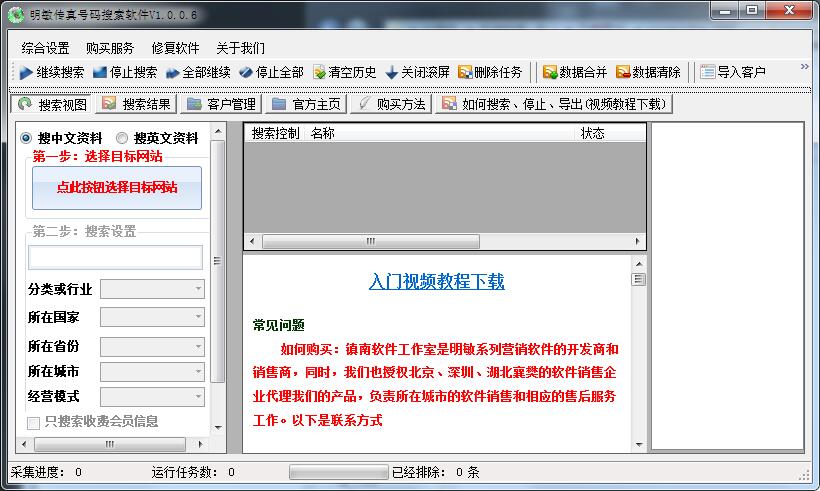The width and height of the screenshot is (820, 491).
Task: Select the 搜英文资料 radio button
Action: (x=122, y=138)
